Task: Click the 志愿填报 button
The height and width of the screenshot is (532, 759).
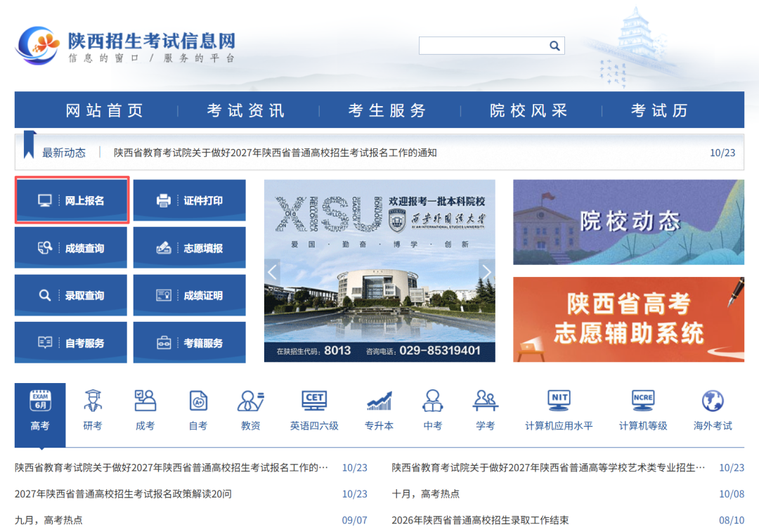Action: pos(189,248)
